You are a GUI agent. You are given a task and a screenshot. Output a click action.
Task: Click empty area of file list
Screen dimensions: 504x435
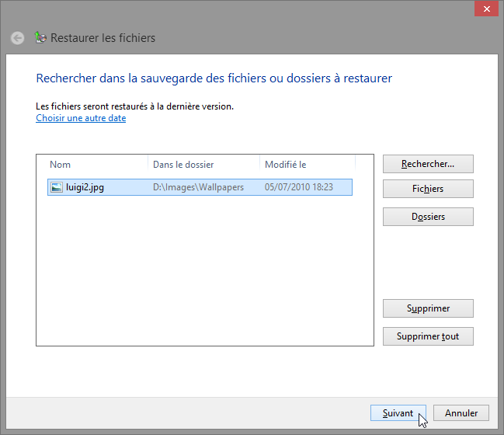click(205, 270)
